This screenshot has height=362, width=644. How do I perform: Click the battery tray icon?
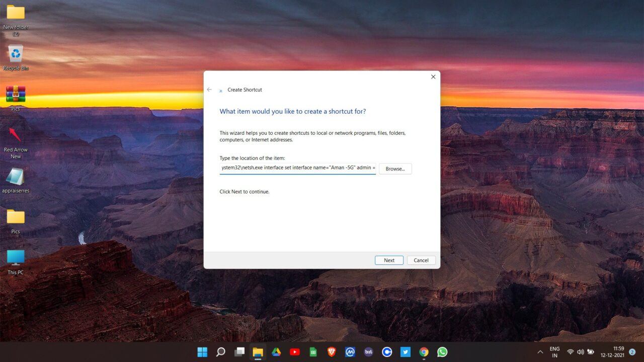point(591,352)
